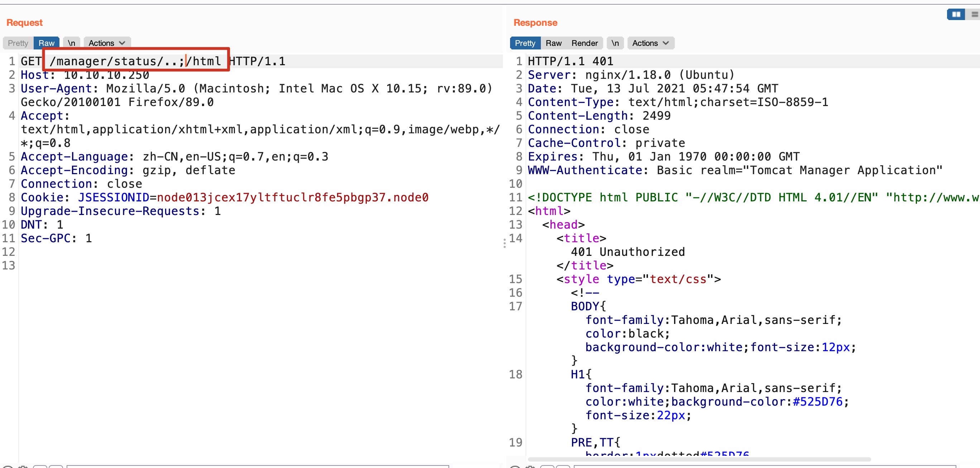
Task: Open the Response Render tab
Action: [584, 43]
